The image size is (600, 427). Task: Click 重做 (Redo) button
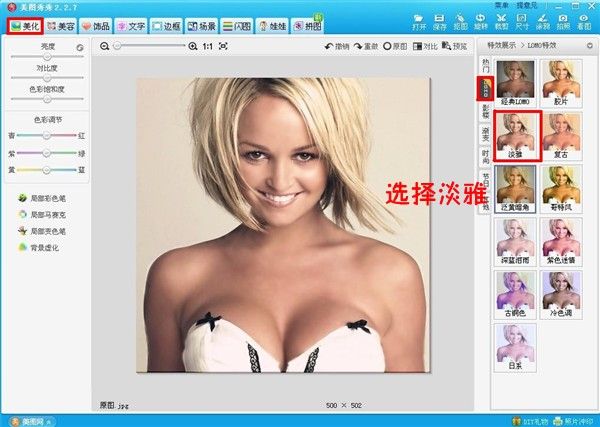pyautogui.click(x=366, y=46)
